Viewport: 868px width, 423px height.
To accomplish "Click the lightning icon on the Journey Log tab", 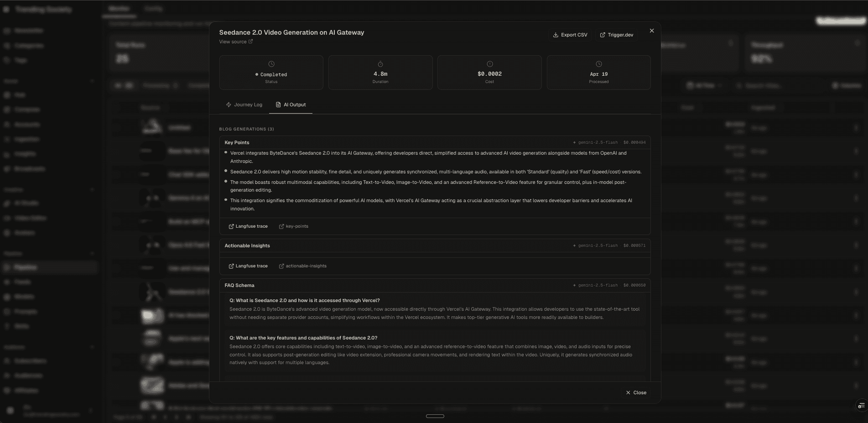I will click(x=228, y=104).
